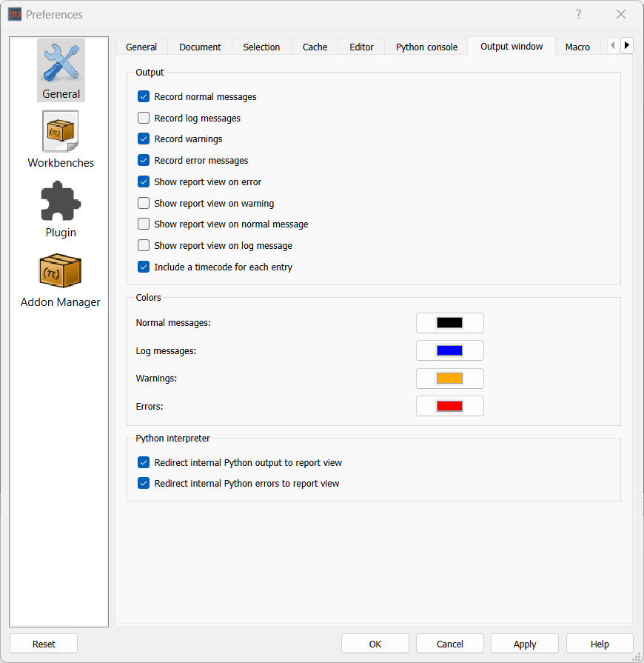The width and height of the screenshot is (644, 663).
Task: Open the General preferences section
Action: (x=60, y=70)
